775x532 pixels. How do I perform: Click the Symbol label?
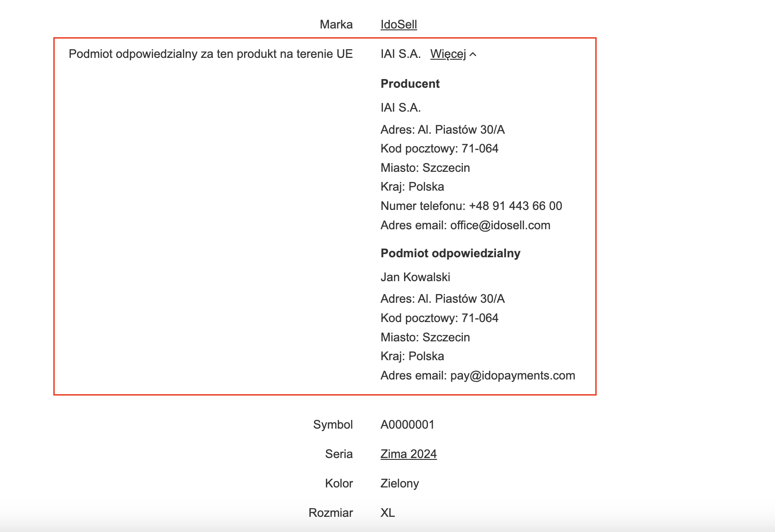[333, 424]
